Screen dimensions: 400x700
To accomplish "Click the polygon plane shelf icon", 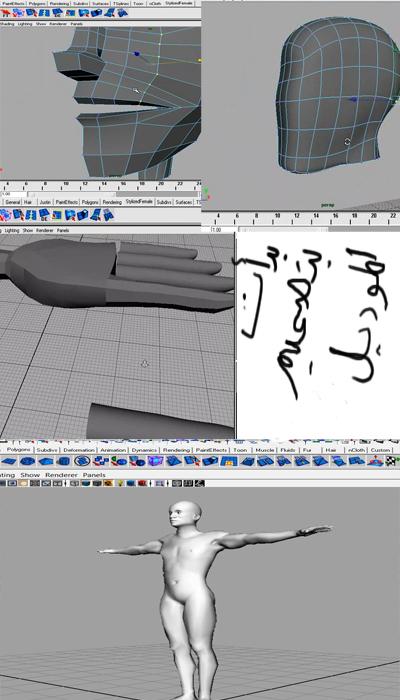I will 9,461.
